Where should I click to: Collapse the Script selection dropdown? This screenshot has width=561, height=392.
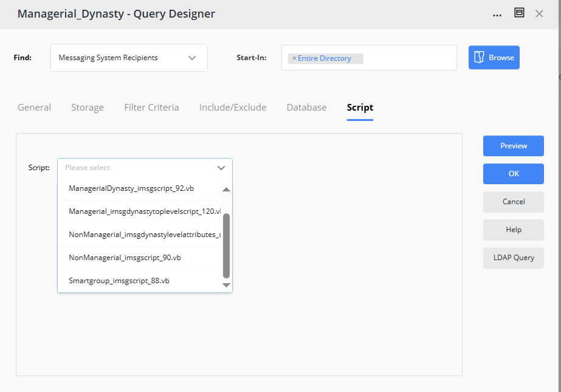(x=221, y=168)
